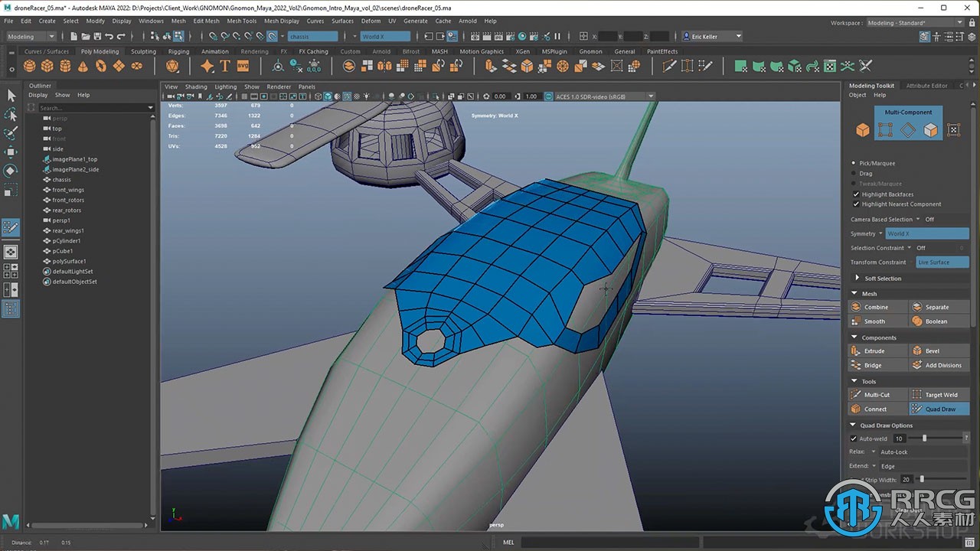
Task: Select Face selection mode icon
Action: (930, 130)
